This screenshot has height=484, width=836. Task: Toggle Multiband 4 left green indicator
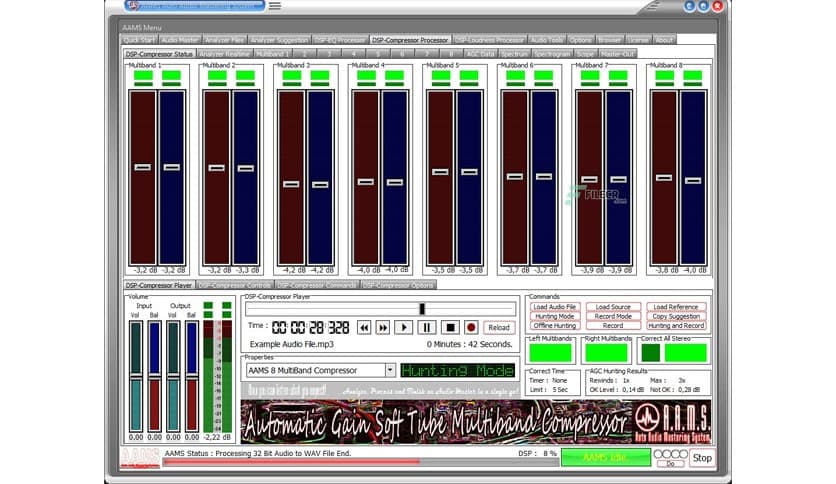point(366,76)
